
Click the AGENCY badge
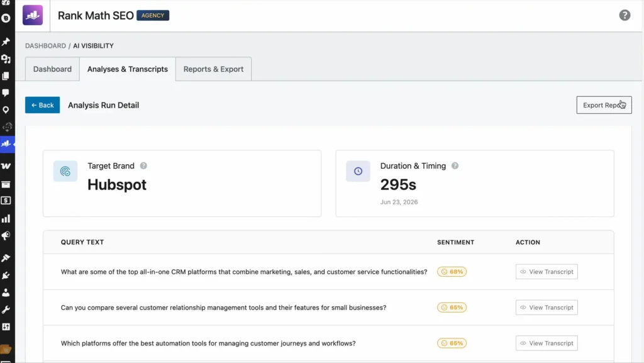(153, 16)
